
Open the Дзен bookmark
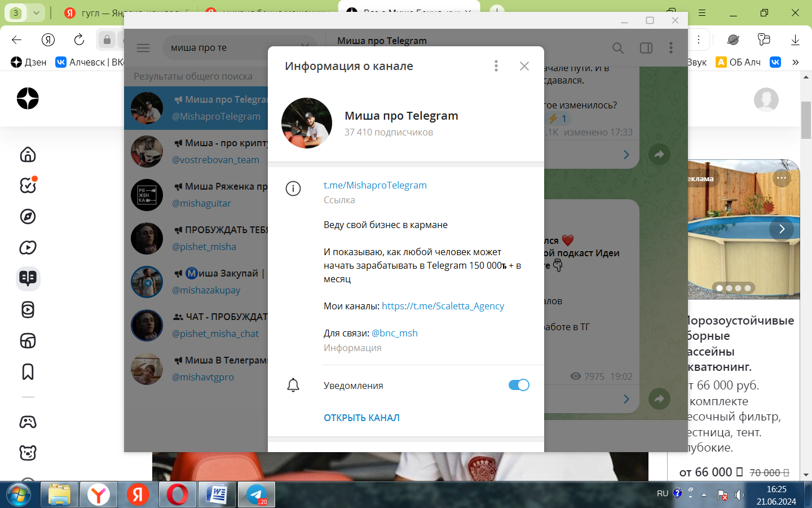pos(28,62)
